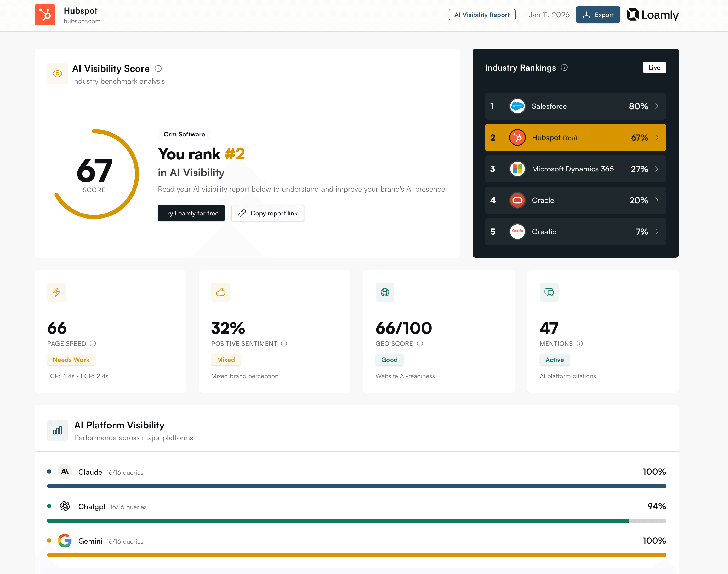Image resolution: width=728 pixels, height=574 pixels.
Task: Switch to the AI Visibility Report tab
Action: coord(481,14)
